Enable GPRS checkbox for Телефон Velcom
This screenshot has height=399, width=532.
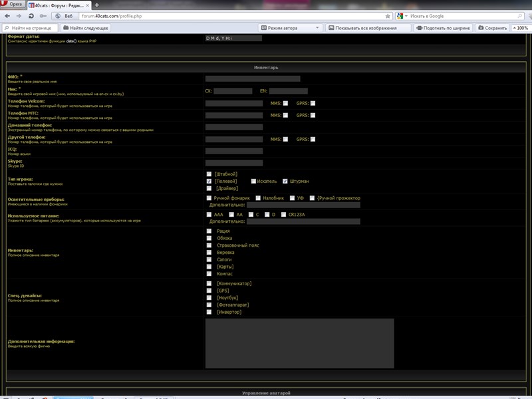pyautogui.click(x=313, y=103)
